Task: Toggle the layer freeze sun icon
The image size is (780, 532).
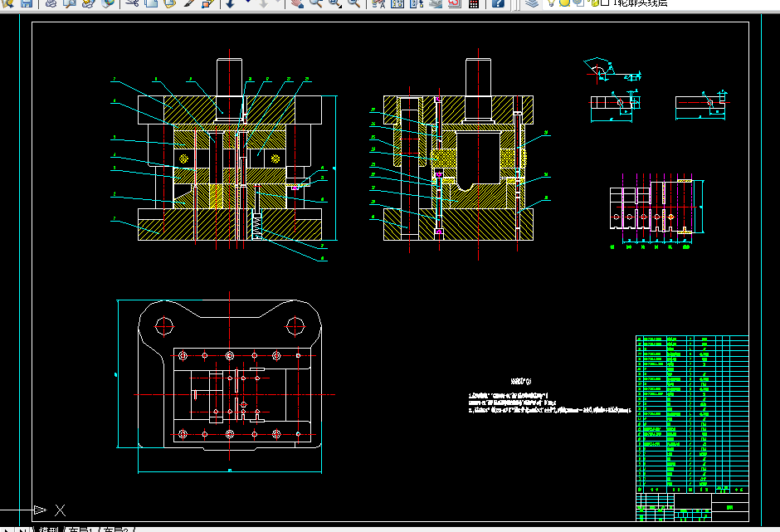Action: (564, 3)
